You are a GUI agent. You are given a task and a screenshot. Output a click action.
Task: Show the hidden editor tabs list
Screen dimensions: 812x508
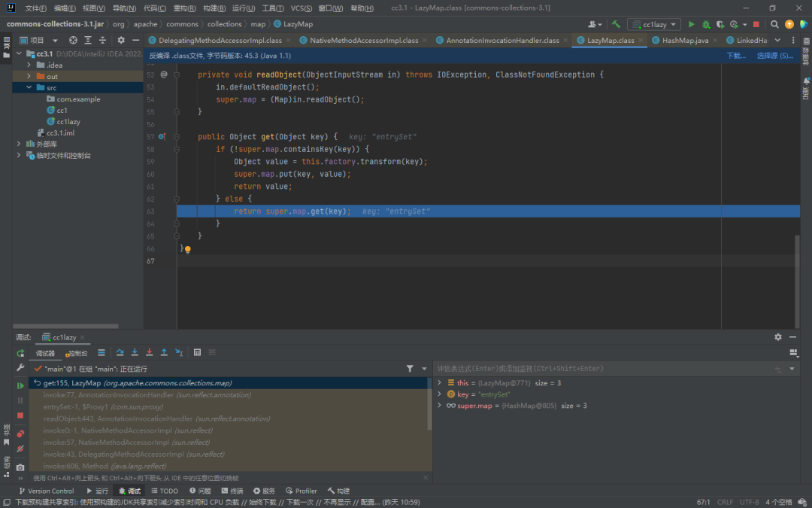point(777,40)
